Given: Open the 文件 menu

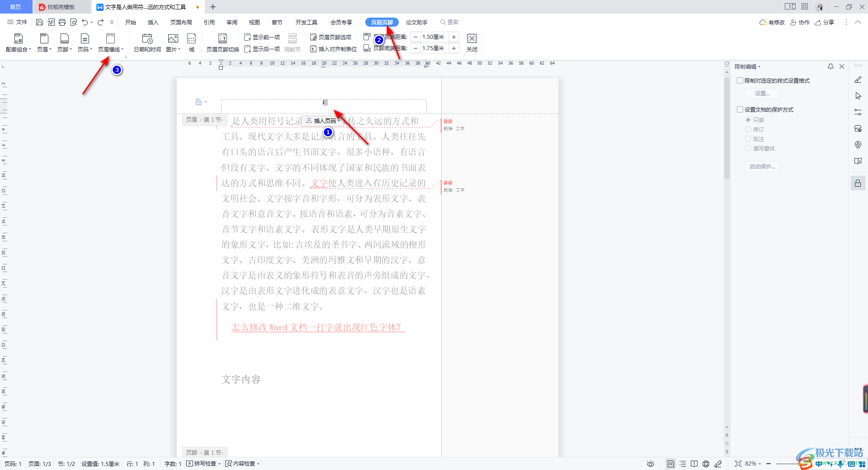Looking at the screenshot, I should [x=18, y=22].
